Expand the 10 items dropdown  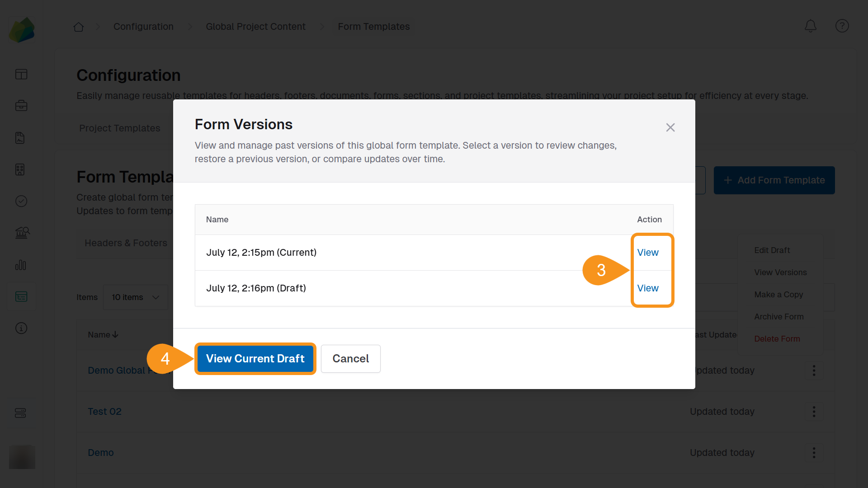pos(136,297)
